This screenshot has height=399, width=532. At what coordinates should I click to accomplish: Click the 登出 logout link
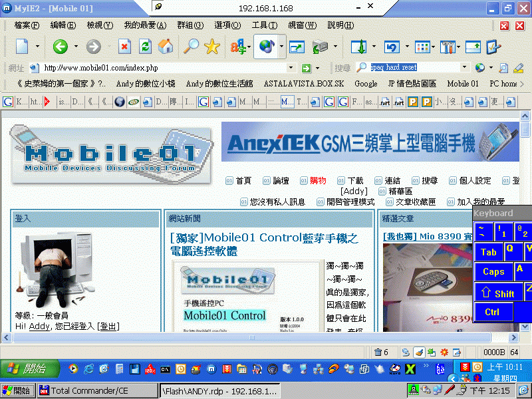pos(108,327)
